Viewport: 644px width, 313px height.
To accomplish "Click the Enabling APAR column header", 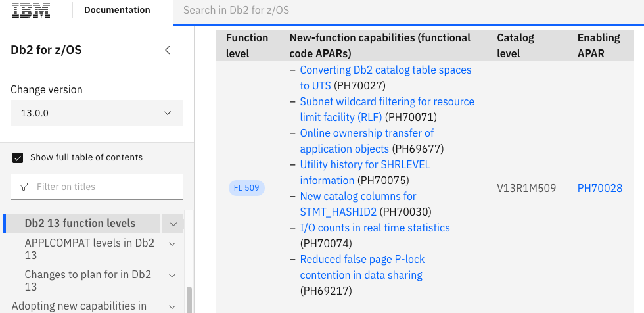I will tap(599, 45).
